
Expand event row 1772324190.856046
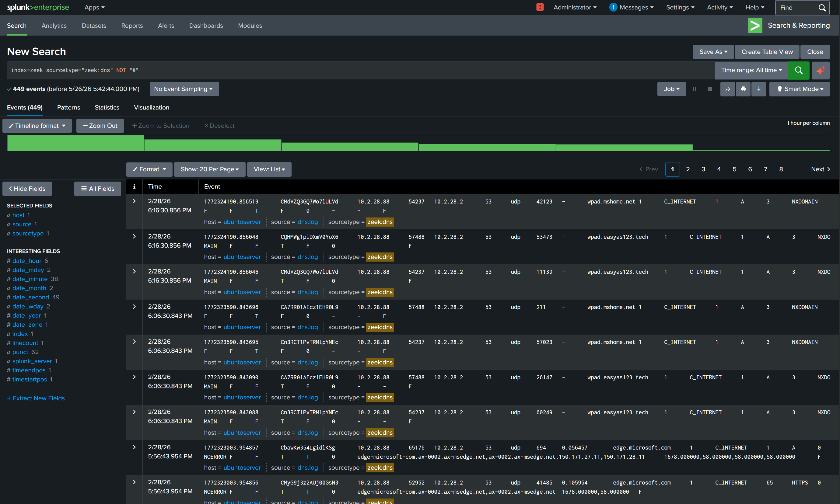pyautogui.click(x=134, y=271)
